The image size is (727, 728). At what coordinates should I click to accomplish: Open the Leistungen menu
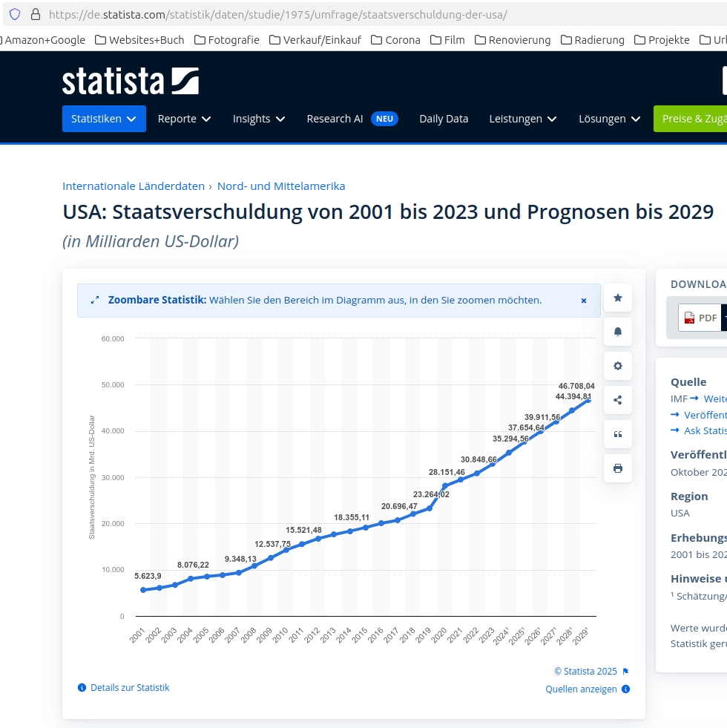pyautogui.click(x=522, y=119)
